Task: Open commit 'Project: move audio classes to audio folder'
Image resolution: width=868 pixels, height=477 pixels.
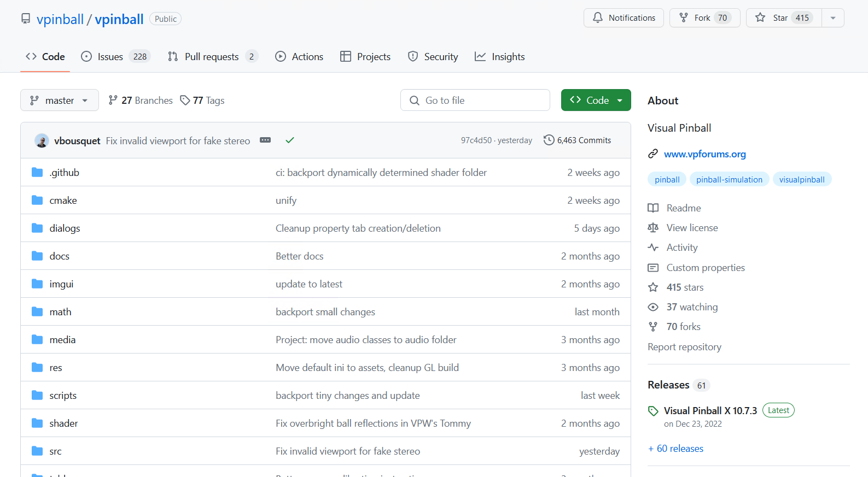Action: [x=366, y=340]
